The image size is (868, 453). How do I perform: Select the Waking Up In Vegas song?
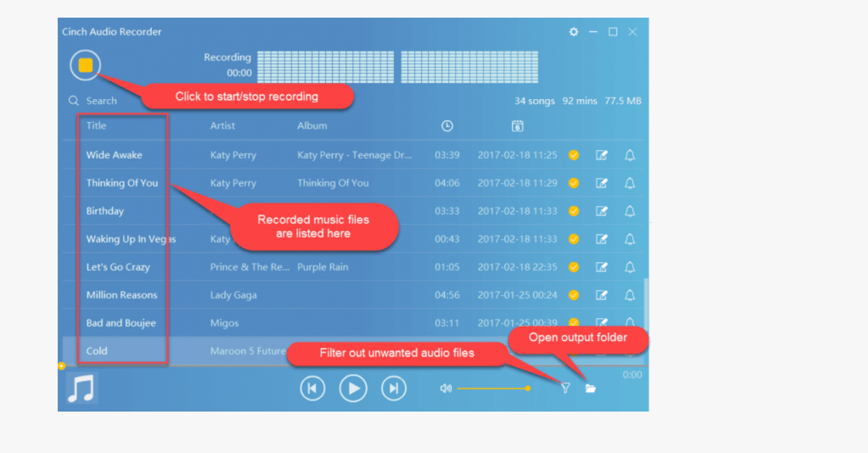131,239
